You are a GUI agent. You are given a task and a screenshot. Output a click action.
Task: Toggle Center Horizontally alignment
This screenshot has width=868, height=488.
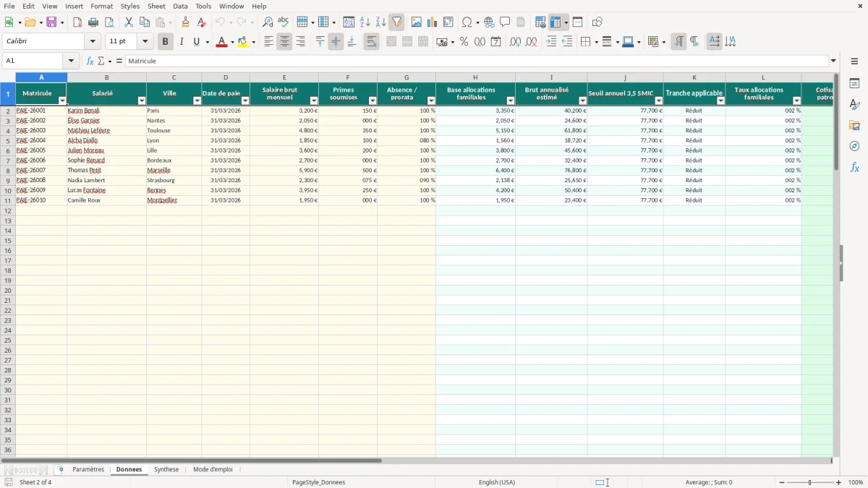tap(284, 42)
